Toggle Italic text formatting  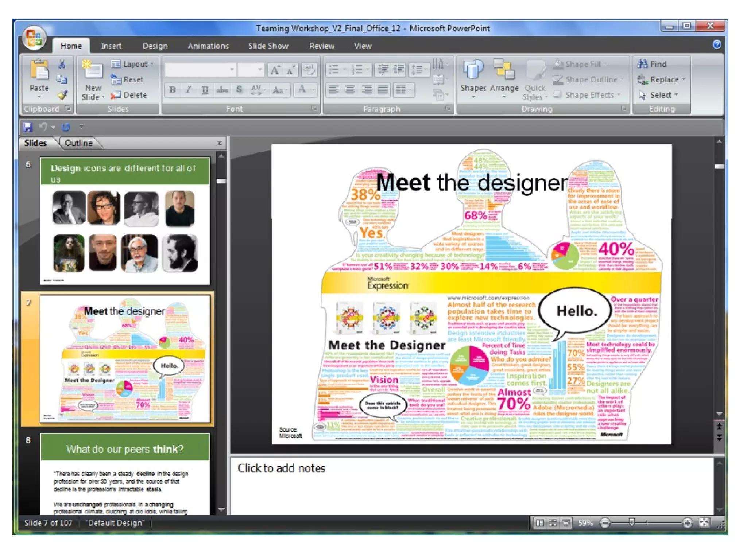tap(189, 90)
